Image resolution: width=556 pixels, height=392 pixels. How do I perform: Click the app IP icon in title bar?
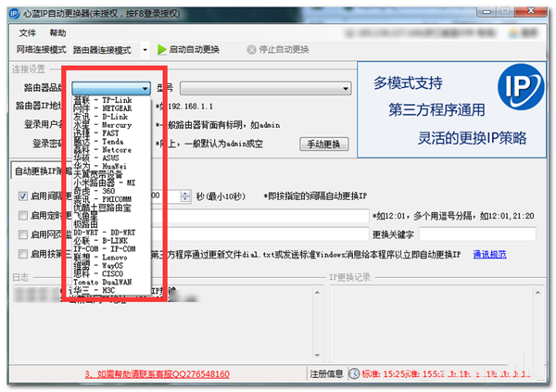14,14
